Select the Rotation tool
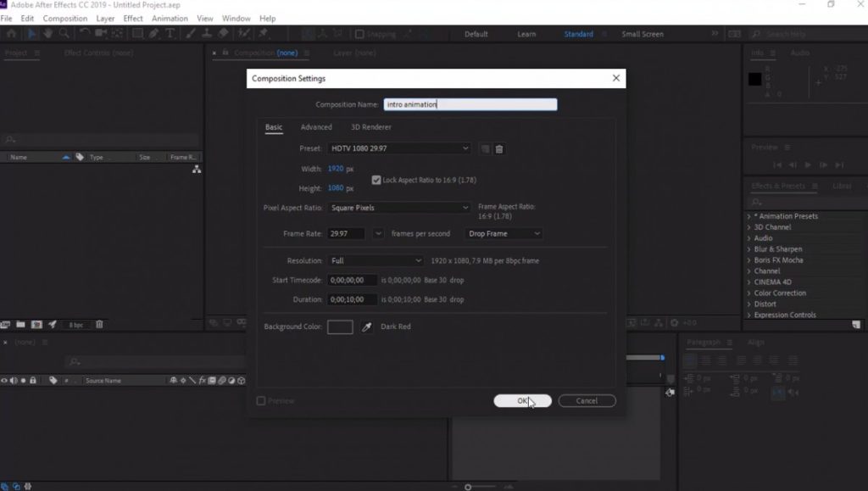This screenshot has width=868, height=491. pos(83,34)
